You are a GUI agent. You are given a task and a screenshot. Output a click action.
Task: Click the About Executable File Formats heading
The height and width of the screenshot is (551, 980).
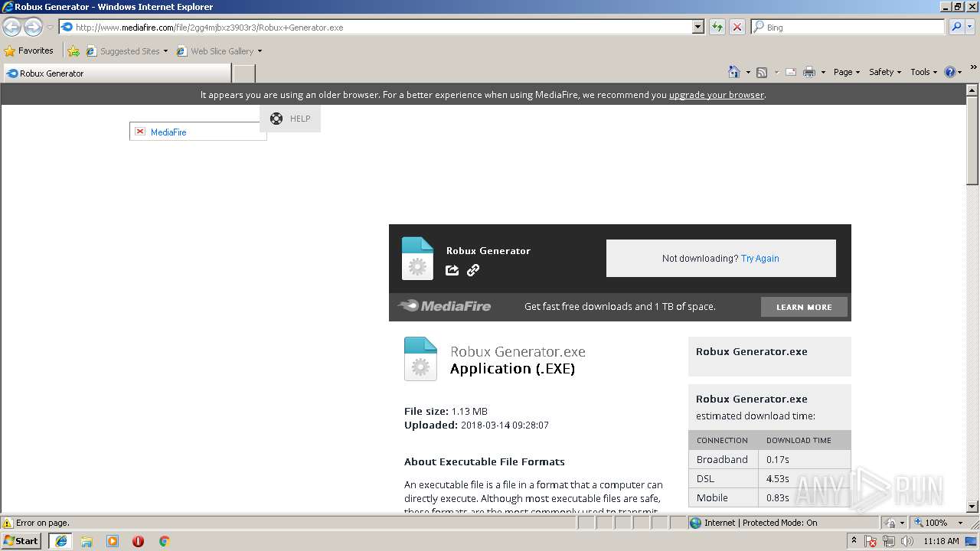pyautogui.click(x=485, y=462)
